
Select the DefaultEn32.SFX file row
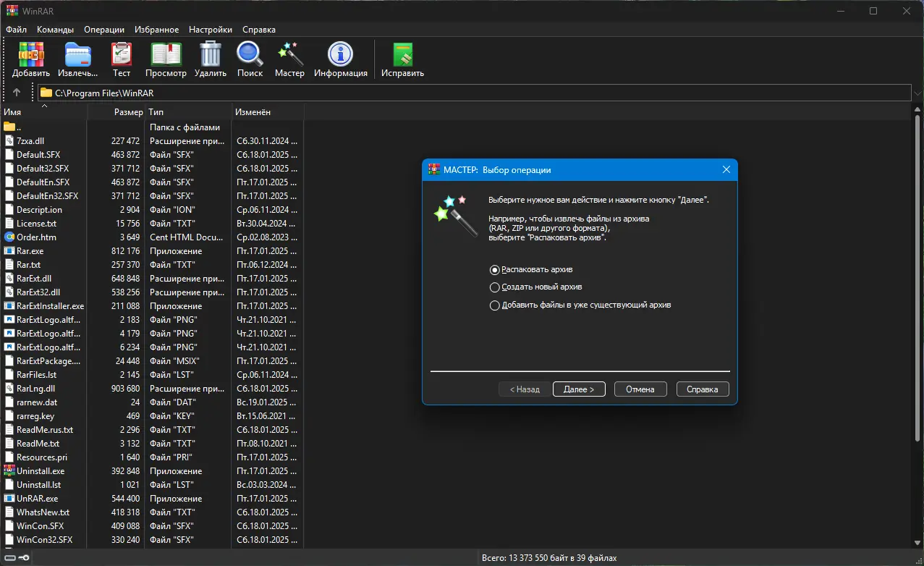coord(152,196)
